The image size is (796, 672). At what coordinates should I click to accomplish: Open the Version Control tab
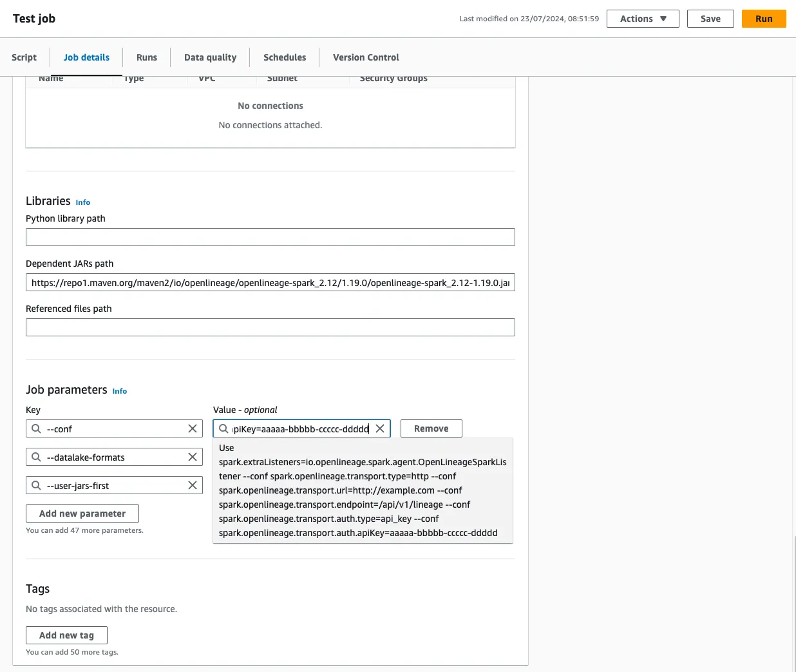pos(366,57)
